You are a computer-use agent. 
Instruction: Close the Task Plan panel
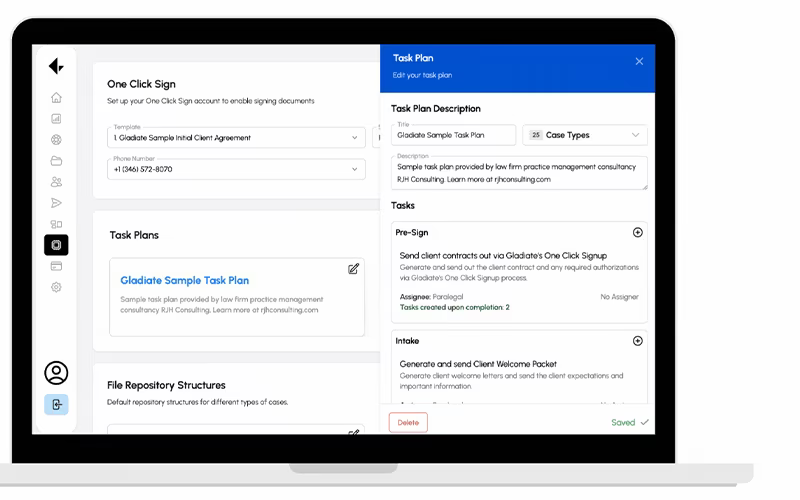pos(639,61)
